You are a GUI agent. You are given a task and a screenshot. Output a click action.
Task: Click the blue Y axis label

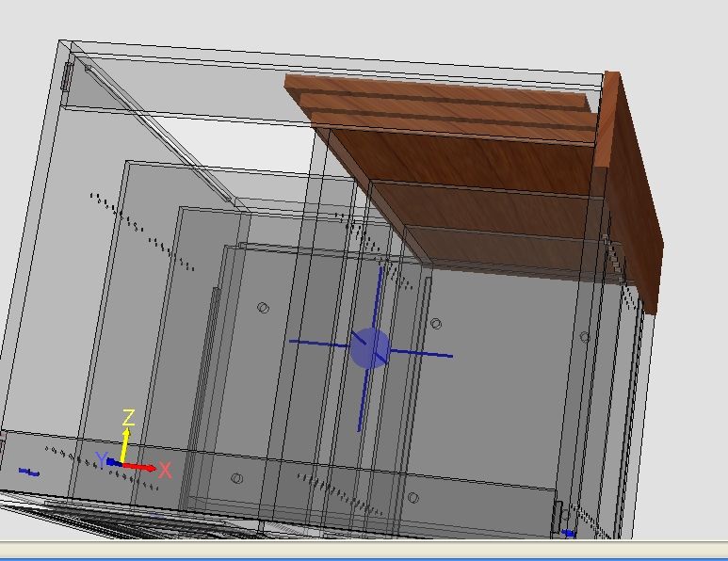[x=102, y=459]
